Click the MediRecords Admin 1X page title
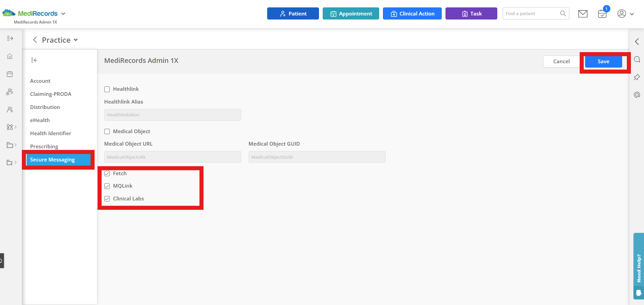 pyautogui.click(x=141, y=61)
